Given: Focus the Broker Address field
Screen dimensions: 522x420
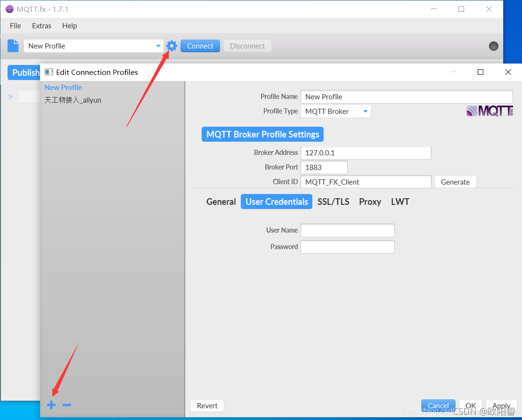Looking at the screenshot, I should [366, 153].
